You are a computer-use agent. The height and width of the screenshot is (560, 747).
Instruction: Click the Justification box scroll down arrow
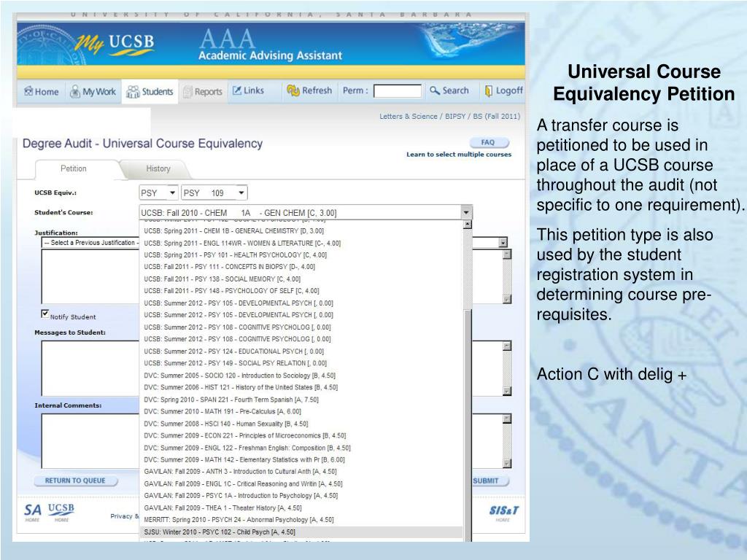coord(507,299)
